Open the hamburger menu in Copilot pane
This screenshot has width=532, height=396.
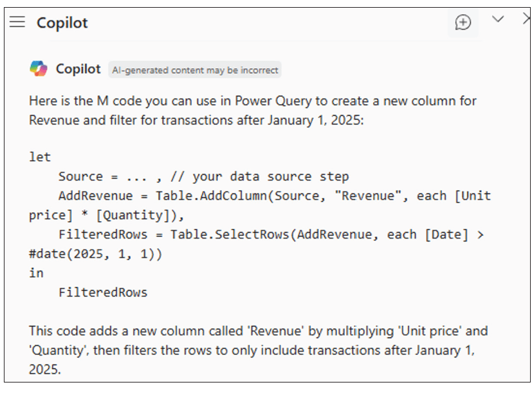[17, 22]
